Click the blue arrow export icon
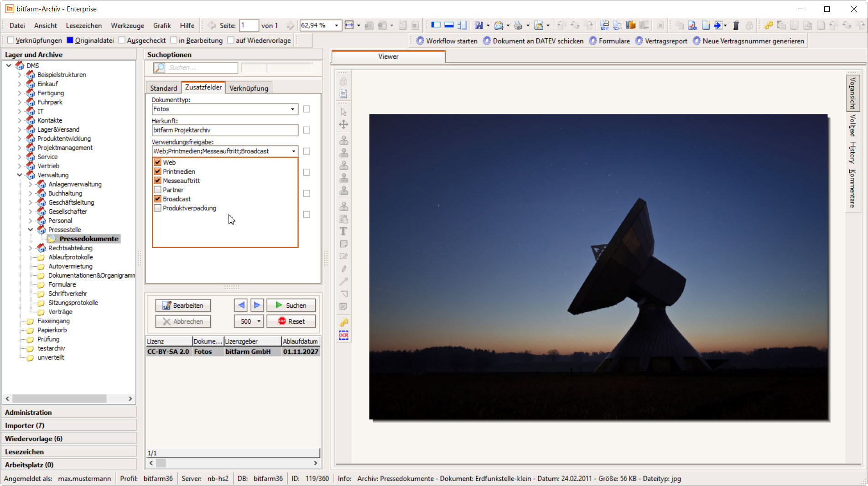 pos(718,26)
